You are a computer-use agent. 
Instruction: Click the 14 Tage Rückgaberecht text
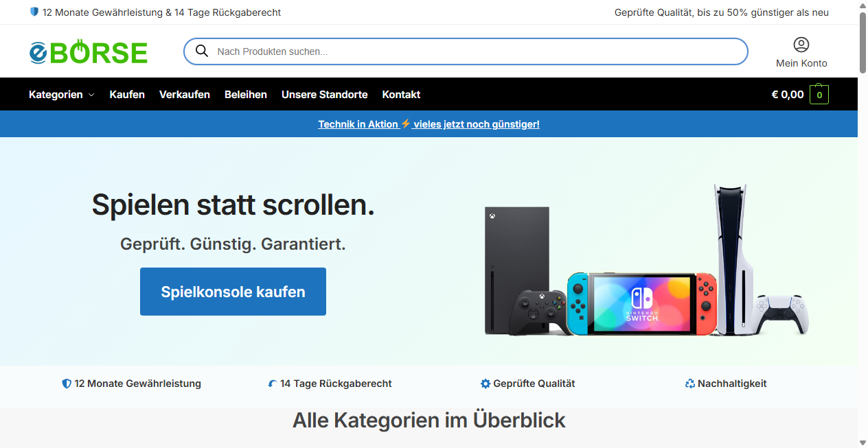[336, 384]
